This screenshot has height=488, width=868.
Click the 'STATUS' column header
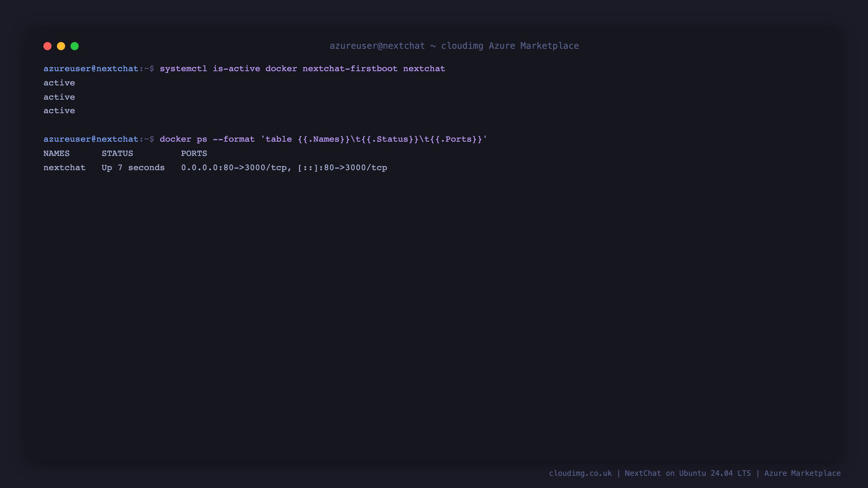[117, 153]
